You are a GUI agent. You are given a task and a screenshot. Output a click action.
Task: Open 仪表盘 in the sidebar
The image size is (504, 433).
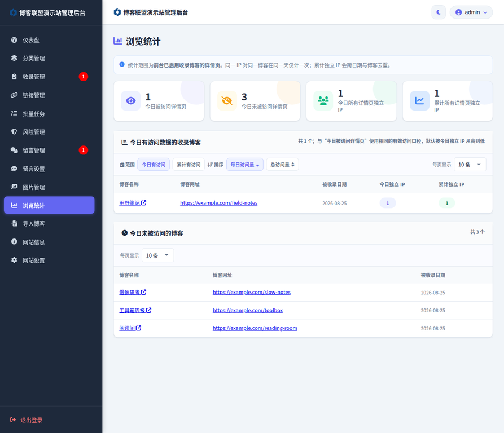coord(49,40)
